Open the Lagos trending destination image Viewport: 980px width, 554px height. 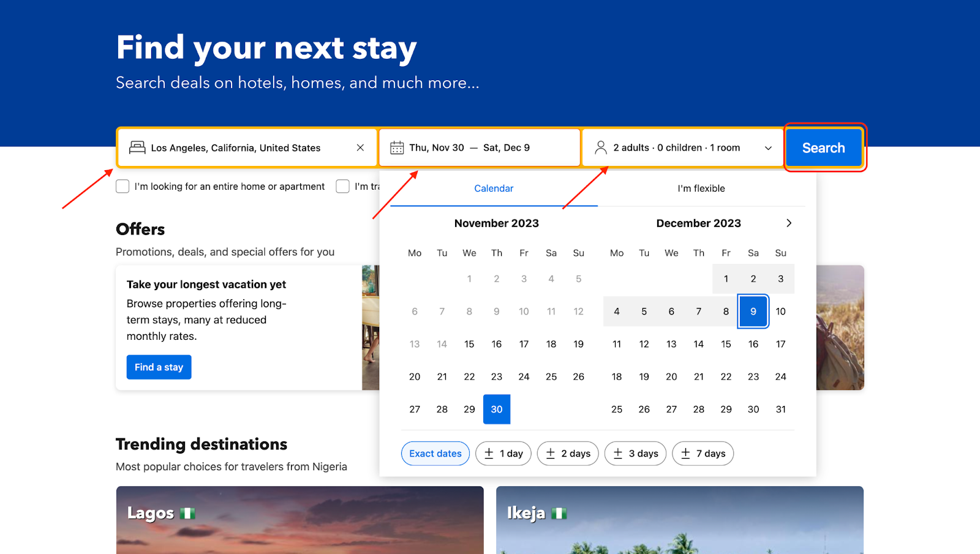(x=300, y=520)
